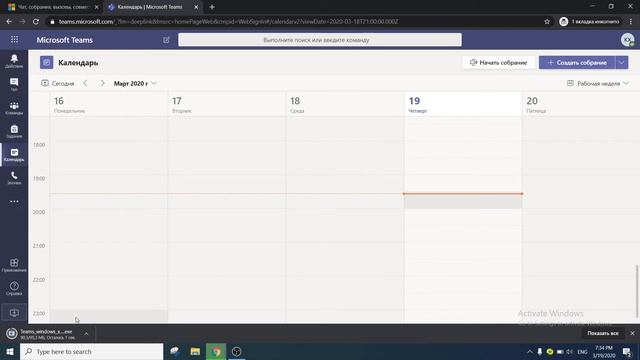Open the Apps store in the sidebar
This screenshot has width=640, height=360.
14,265
